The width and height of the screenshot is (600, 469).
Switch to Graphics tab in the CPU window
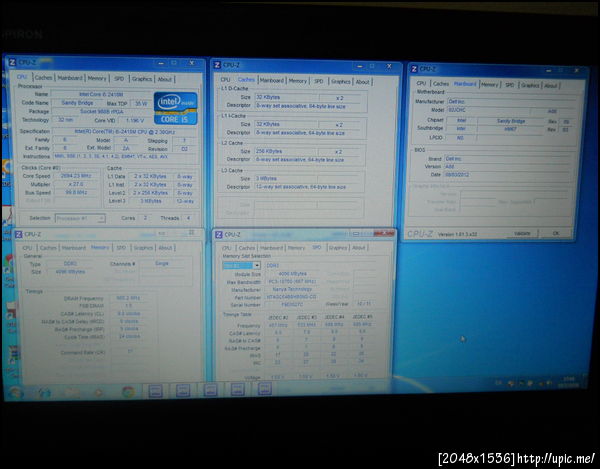(x=142, y=79)
